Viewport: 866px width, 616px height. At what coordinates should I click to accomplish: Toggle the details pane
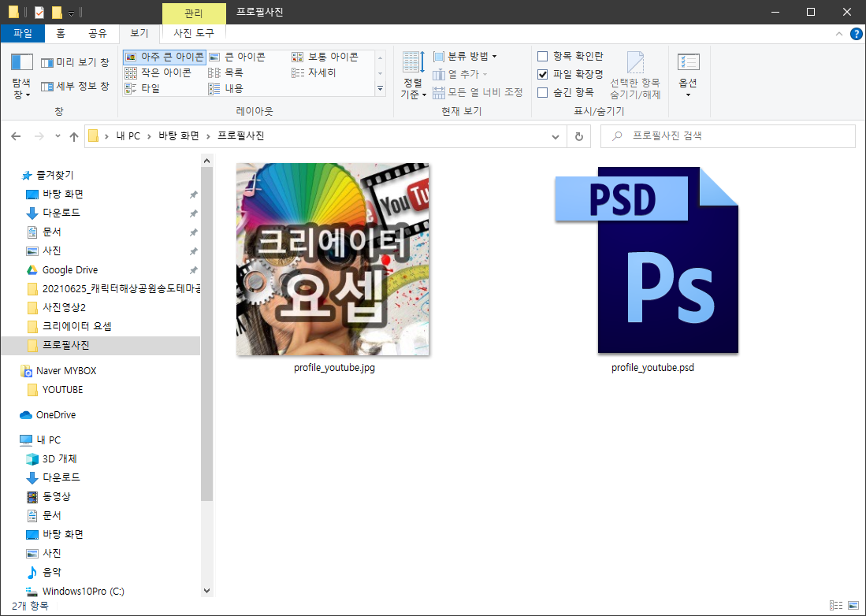click(x=75, y=86)
